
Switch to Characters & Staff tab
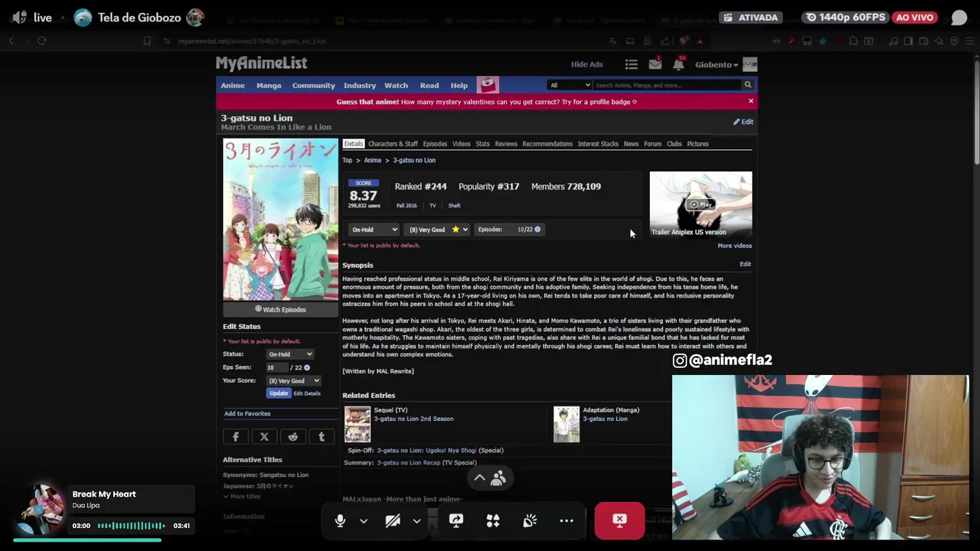click(x=393, y=144)
